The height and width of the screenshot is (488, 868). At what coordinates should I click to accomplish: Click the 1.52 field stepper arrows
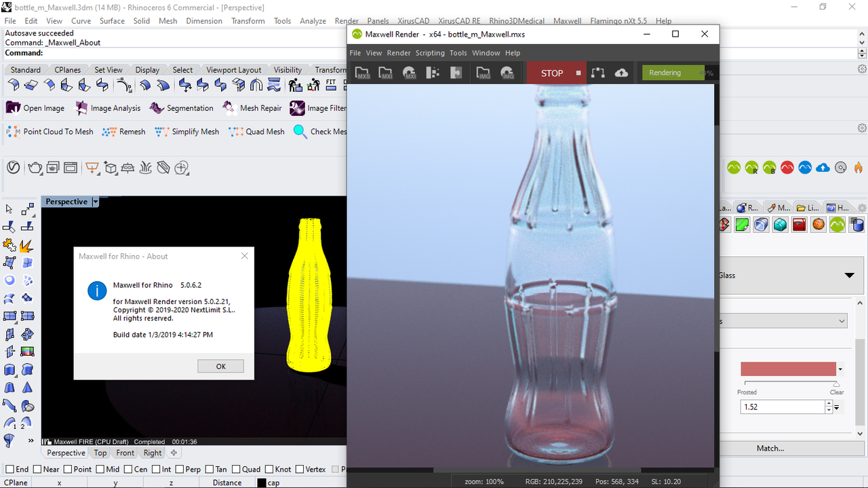tap(829, 407)
